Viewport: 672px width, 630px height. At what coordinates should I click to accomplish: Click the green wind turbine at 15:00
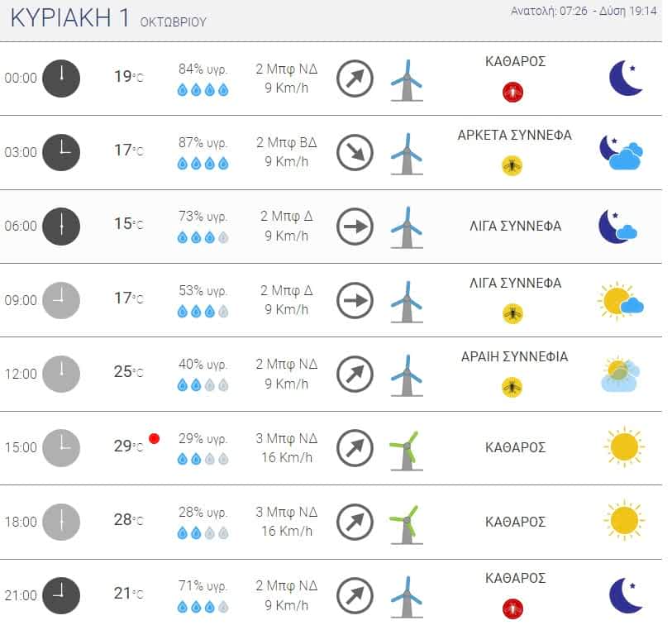pyautogui.click(x=406, y=451)
